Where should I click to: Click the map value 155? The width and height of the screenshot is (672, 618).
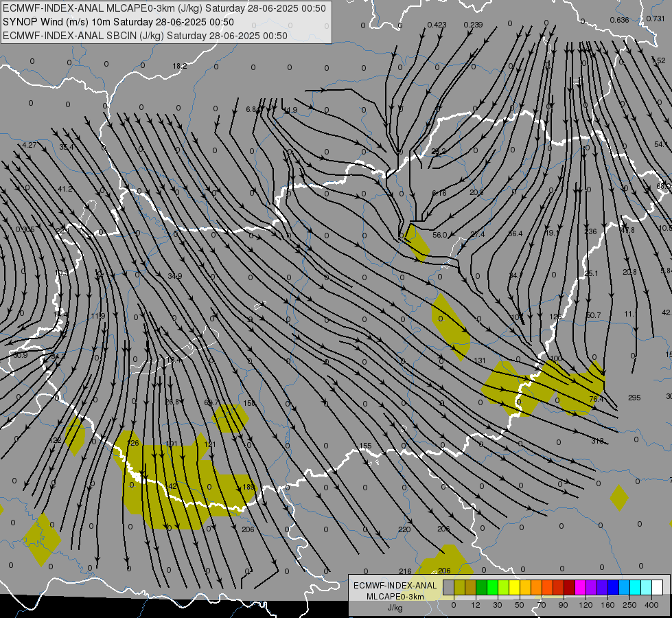pyautogui.click(x=365, y=446)
